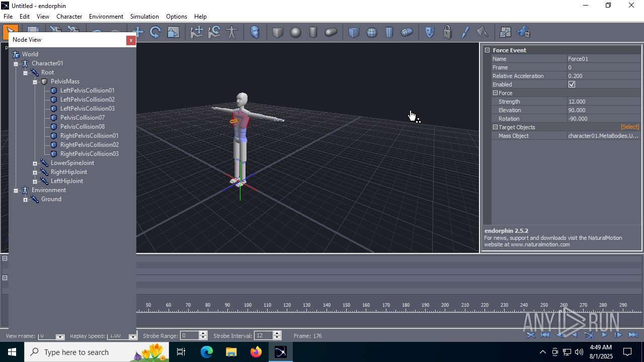Collapse the Target Objects section
The image size is (644, 362).
click(x=495, y=127)
